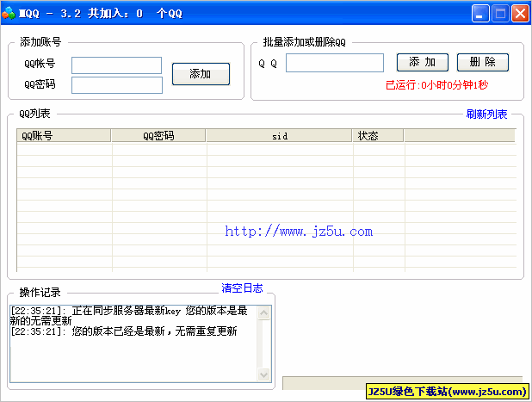Screen dimensions: 532x402
Task: Focus the QQ密码 input field
Action: (117, 85)
